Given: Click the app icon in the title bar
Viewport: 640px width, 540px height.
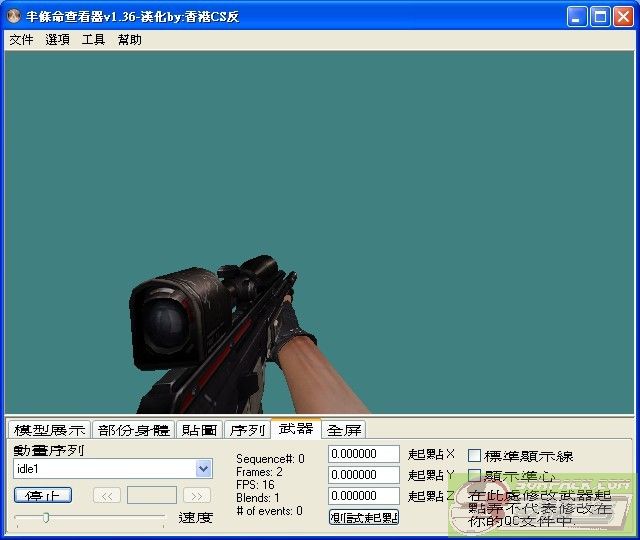Looking at the screenshot, I should click(x=14, y=17).
